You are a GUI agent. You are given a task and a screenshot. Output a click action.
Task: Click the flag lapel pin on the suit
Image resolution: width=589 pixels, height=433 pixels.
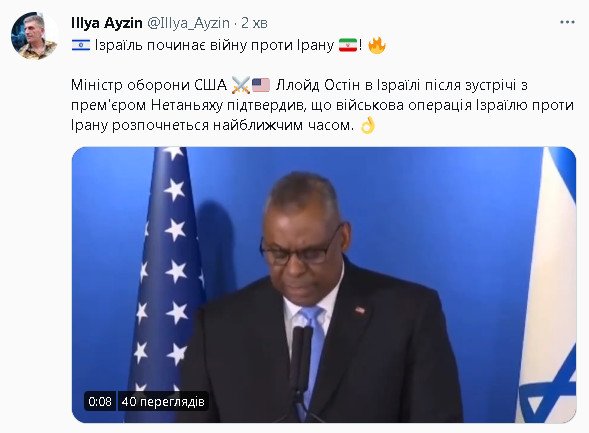coord(360,311)
